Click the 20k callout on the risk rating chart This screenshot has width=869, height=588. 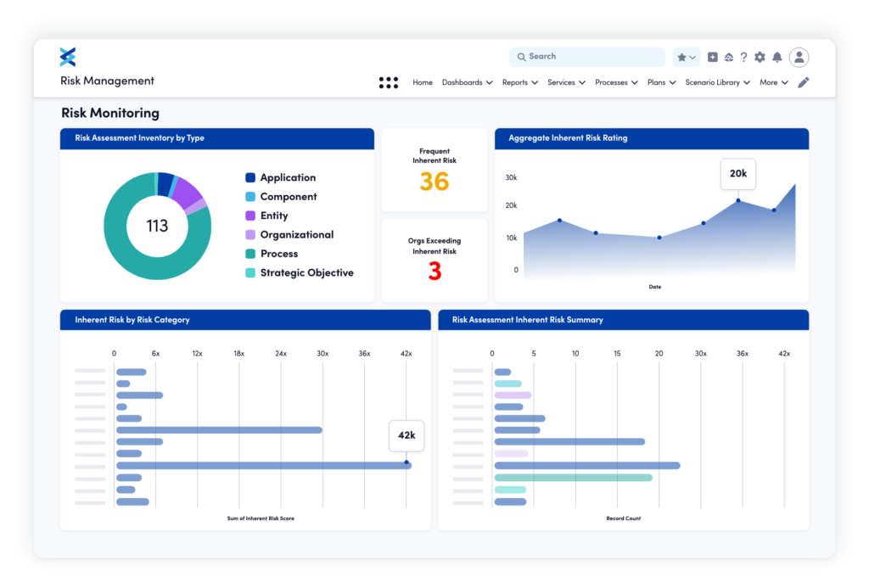pyautogui.click(x=737, y=173)
